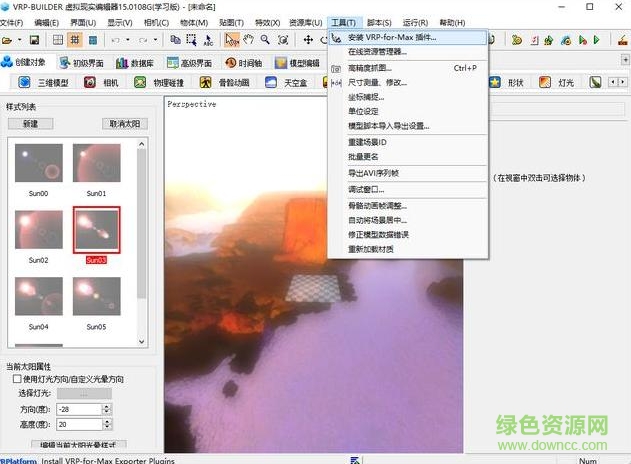Switch to the 数据库 tab

point(135,63)
